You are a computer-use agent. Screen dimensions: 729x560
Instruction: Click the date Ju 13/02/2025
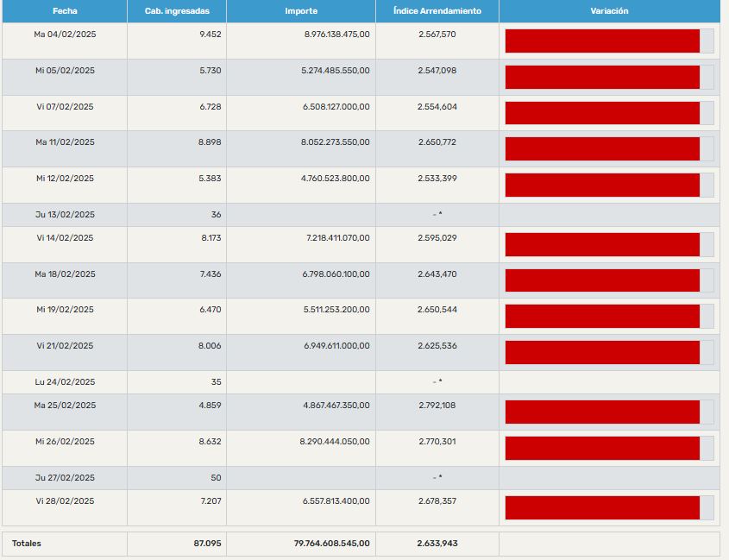(x=65, y=215)
